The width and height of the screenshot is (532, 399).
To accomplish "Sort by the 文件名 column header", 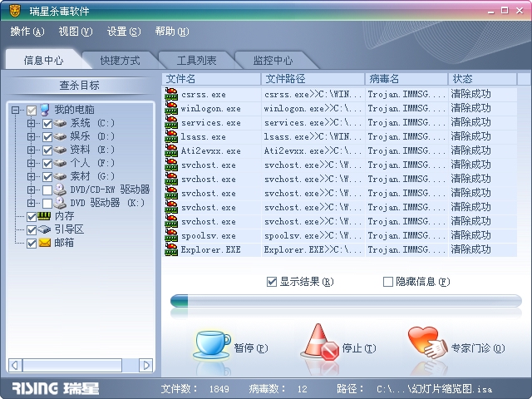I will click(211, 79).
